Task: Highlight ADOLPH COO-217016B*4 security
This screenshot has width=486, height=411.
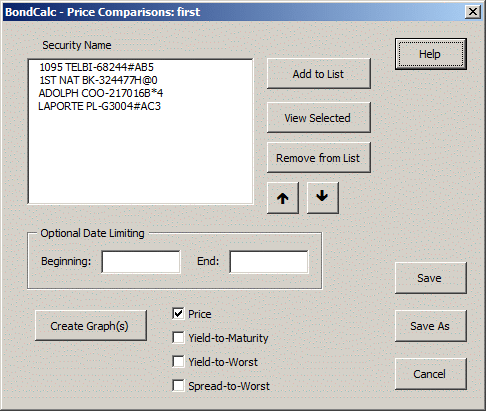Action: (101, 93)
